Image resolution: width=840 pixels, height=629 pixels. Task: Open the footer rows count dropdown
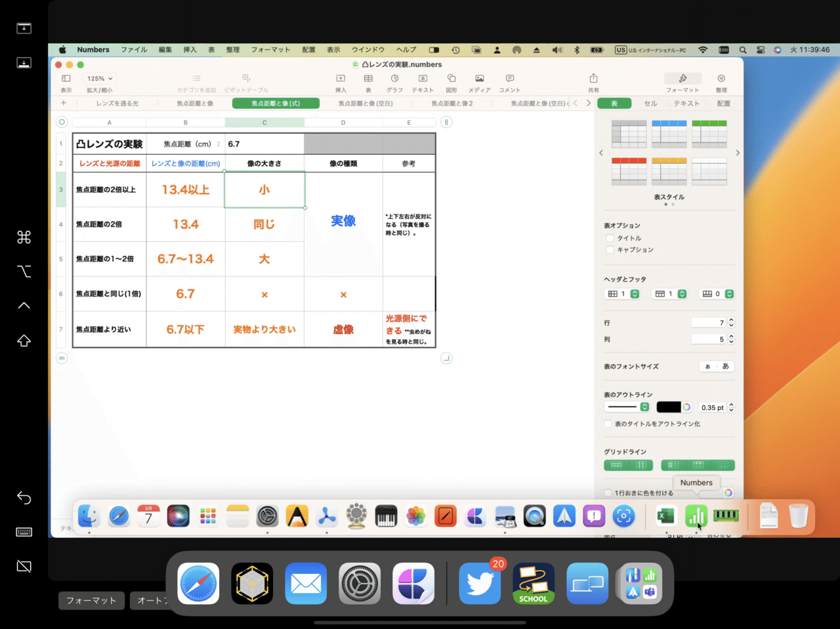(716, 294)
